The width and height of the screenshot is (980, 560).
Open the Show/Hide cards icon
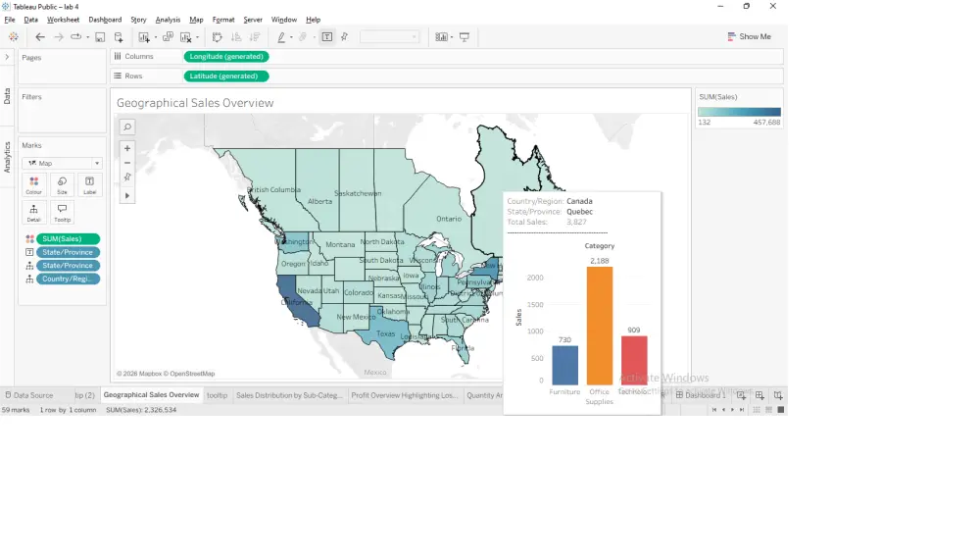click(441, 37)
